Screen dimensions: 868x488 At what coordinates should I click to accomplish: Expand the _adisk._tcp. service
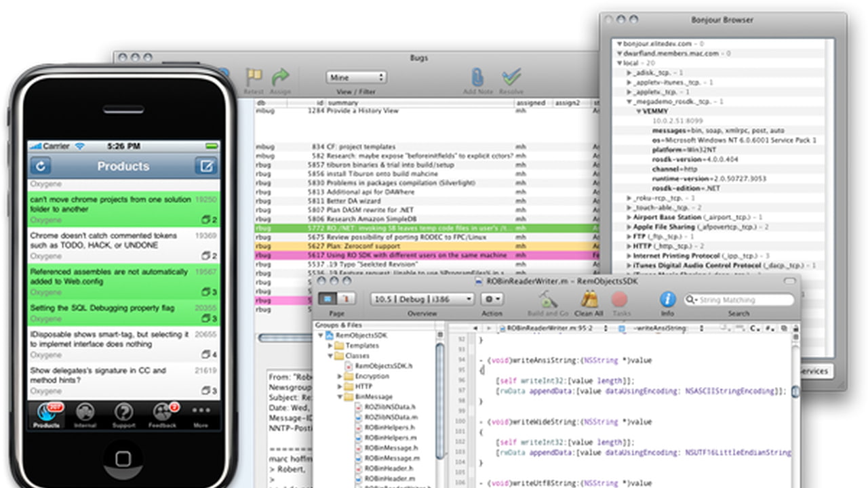point(629,73)
